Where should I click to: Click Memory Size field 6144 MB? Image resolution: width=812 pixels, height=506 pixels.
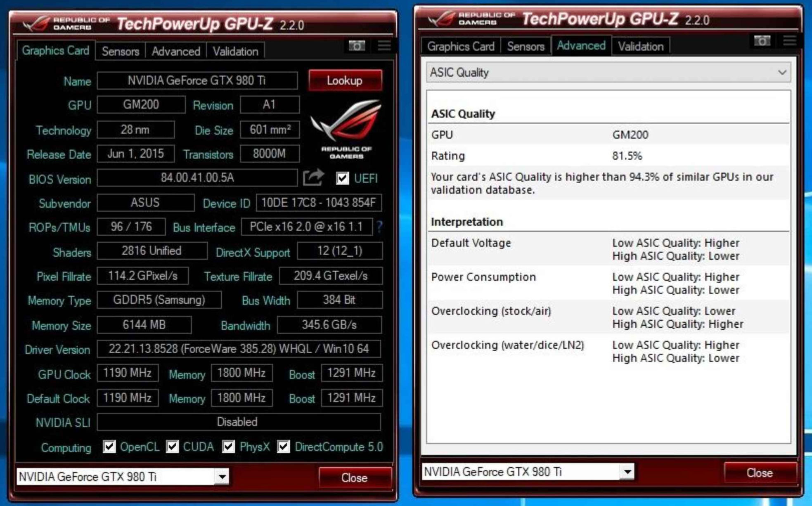click(x=144, y=325)
